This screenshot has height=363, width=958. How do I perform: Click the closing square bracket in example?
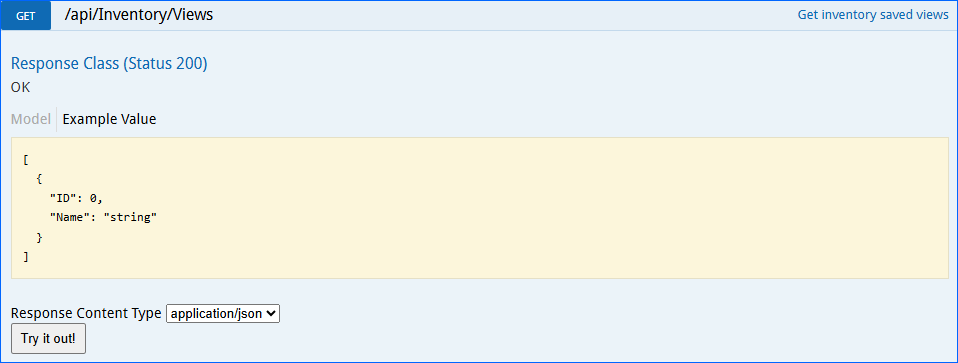pos(26,257)
